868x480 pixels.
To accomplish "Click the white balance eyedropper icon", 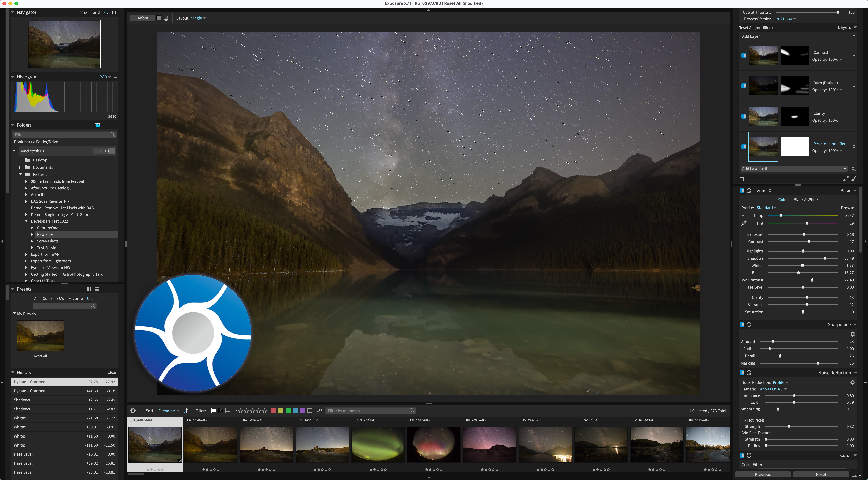I will (744, 223).
